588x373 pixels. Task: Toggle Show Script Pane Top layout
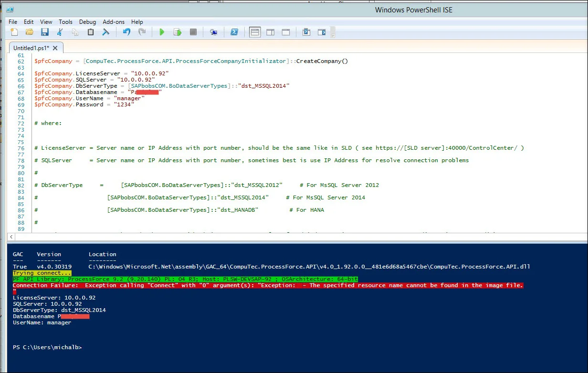coord(255,32)
